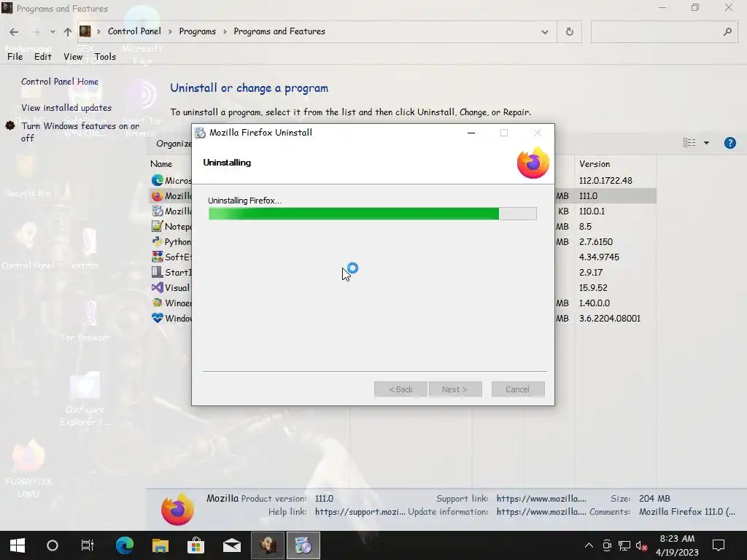Screen dimensions: 747x560
Task: Open Turn Windows features on or off
Action: [80, 132]
